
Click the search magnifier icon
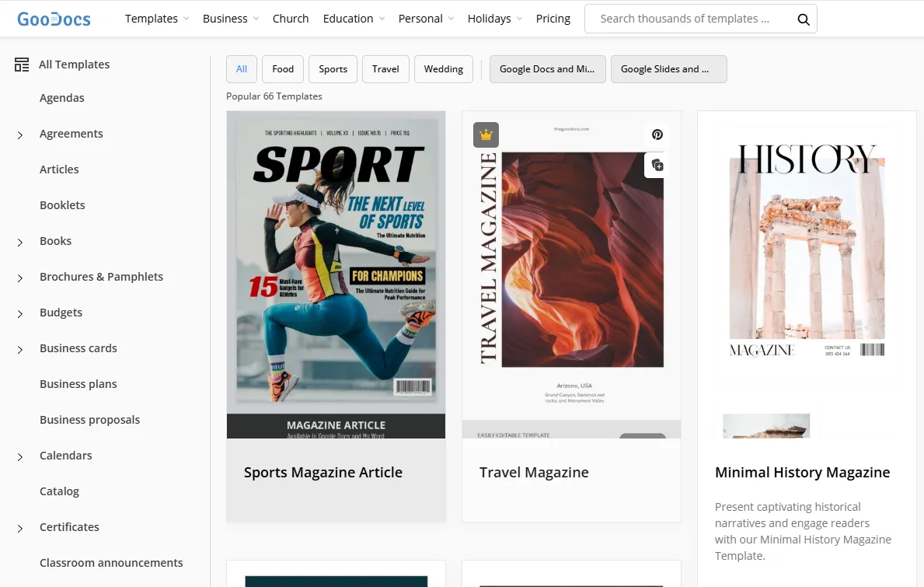click(804, 19)
